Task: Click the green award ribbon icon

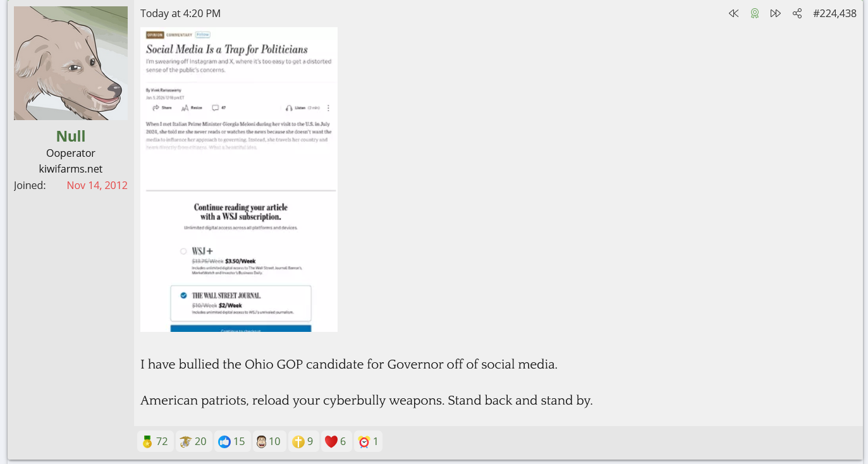Action: pos(754,13)
